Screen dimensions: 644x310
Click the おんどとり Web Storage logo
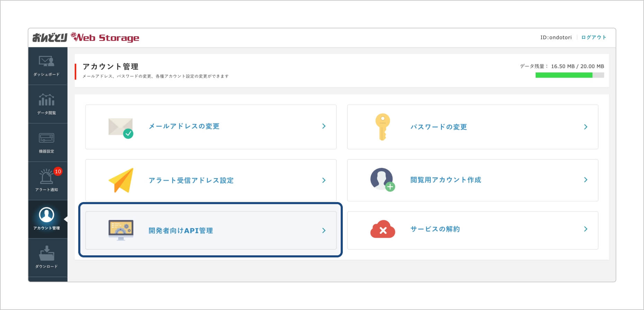pos(86,37)
